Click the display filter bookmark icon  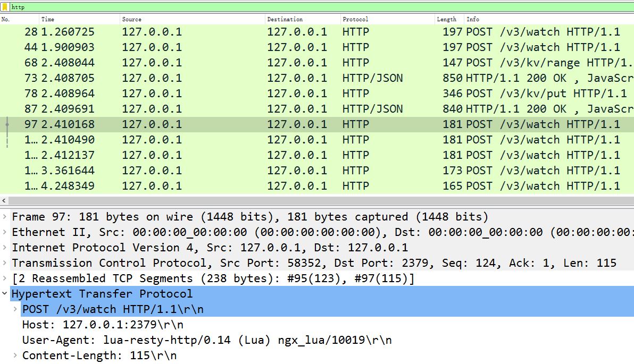tap(5, 7)
